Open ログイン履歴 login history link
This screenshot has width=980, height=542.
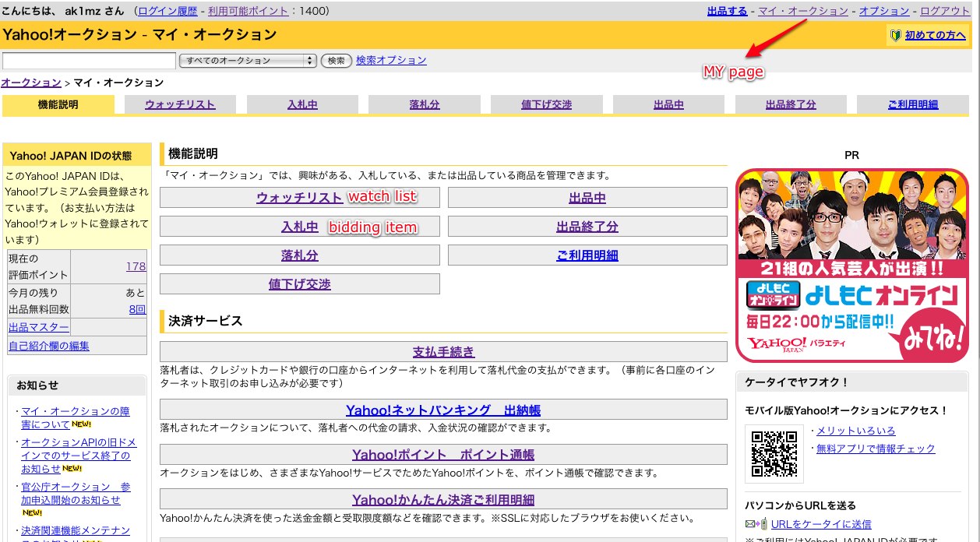coord(169,11)
